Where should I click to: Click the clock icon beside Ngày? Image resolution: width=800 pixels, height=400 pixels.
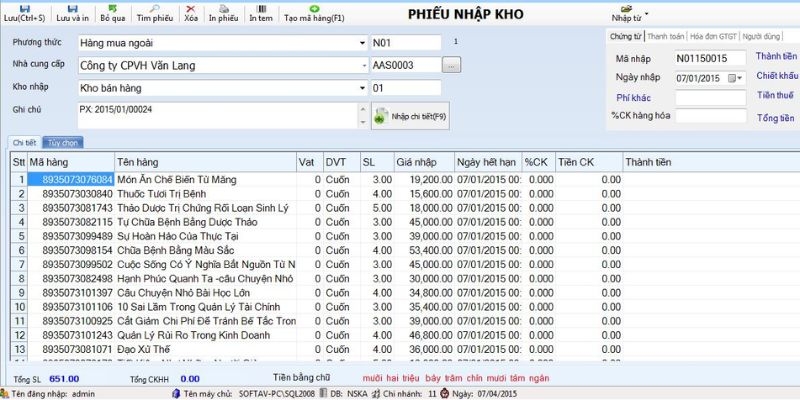[445, 394]
